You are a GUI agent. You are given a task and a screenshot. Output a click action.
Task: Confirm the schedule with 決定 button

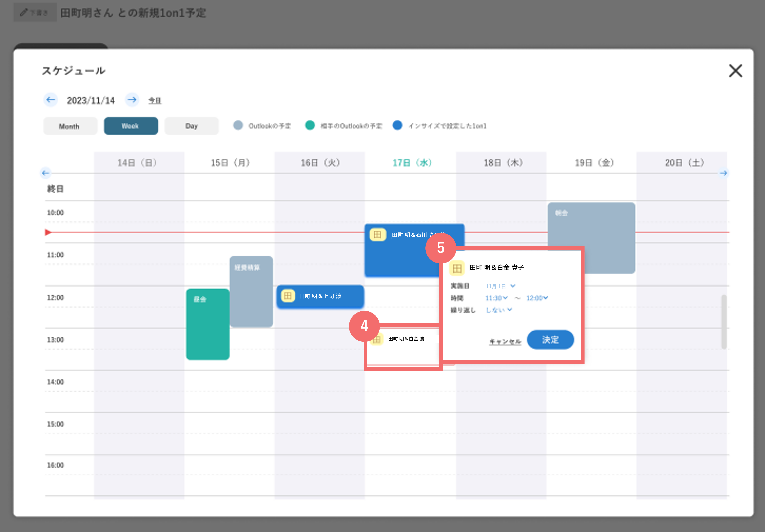(550, 339)
